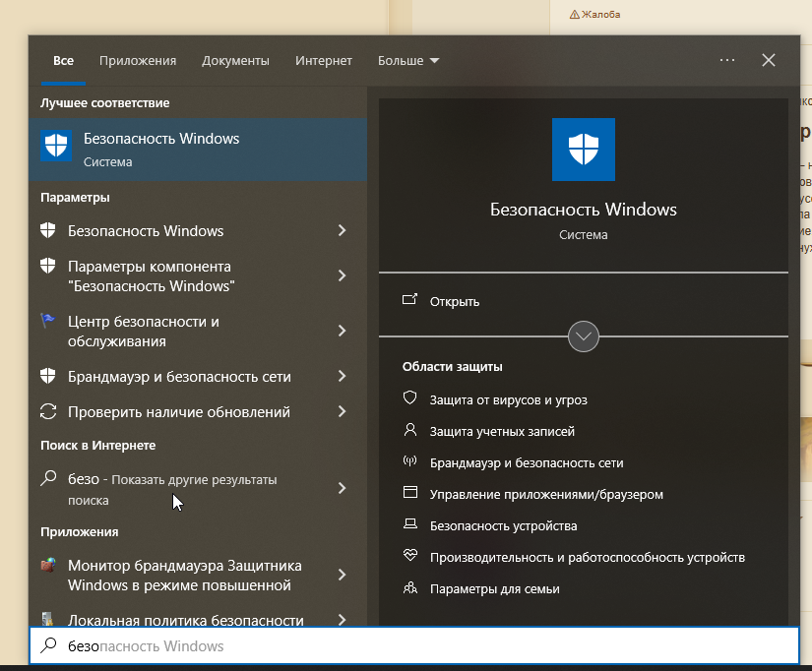Click Открыть to launch the app
The height and width of the screenshot is (671, 812).
(454, 301)
